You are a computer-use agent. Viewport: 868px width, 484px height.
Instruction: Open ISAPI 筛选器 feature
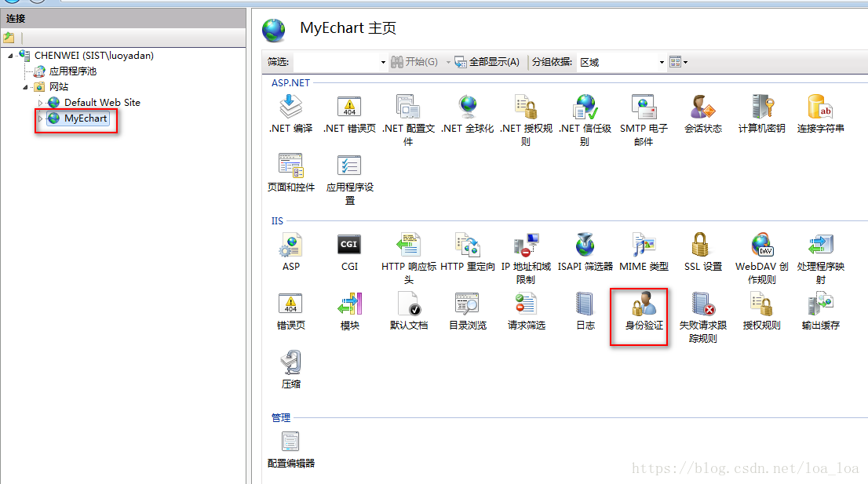[x=585, y=253]
